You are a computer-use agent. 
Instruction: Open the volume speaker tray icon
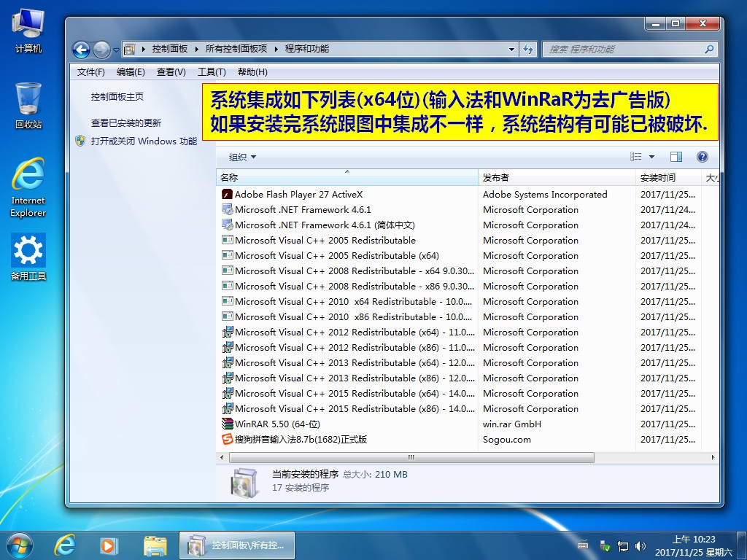pos(640,546)
